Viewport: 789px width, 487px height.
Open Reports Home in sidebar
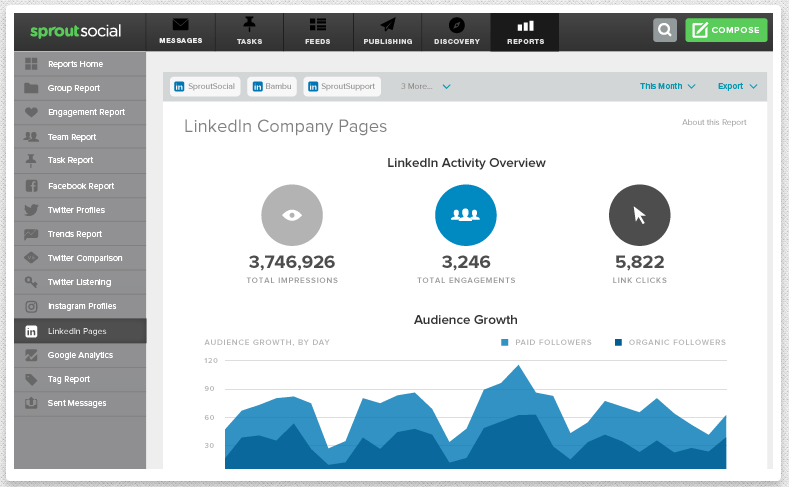coord(80,64)
